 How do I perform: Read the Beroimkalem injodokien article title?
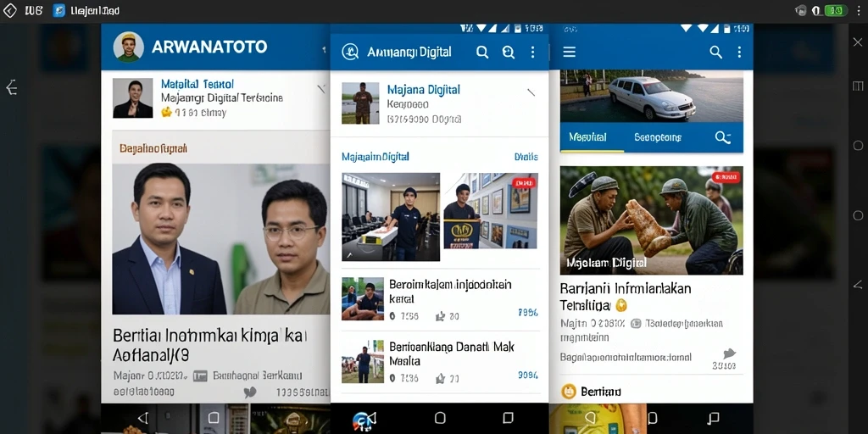(x=450, y=292)
